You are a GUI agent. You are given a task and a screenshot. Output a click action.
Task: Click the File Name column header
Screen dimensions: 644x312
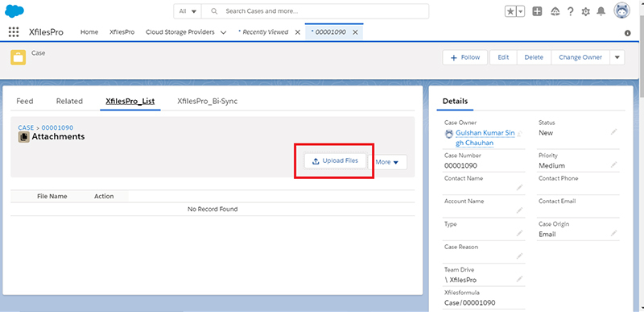coord(52,197)
